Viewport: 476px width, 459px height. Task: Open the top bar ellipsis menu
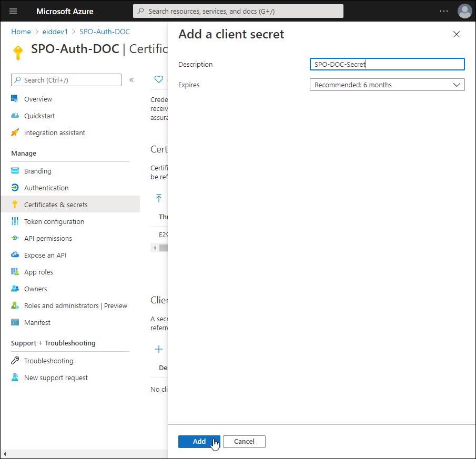point(444,11)
